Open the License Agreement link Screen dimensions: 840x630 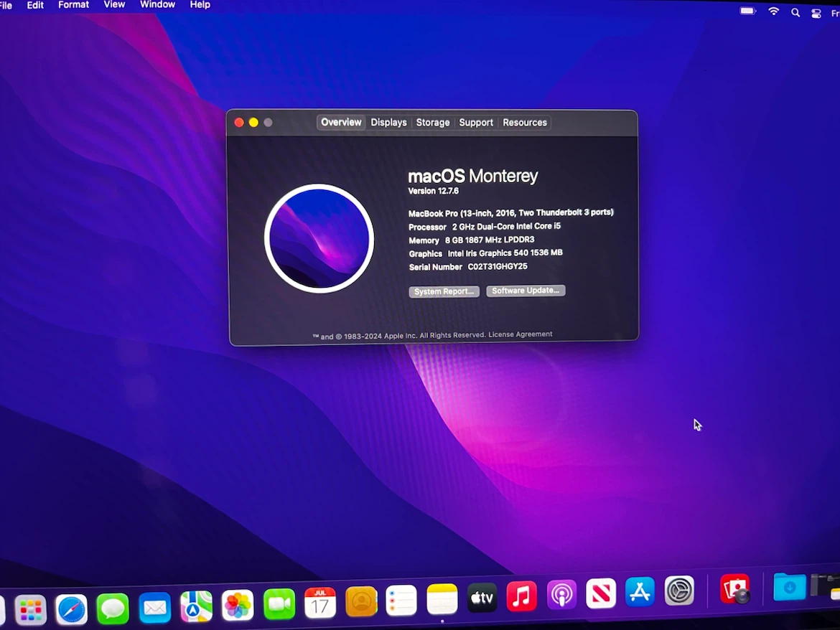click(x=521, y=334)
